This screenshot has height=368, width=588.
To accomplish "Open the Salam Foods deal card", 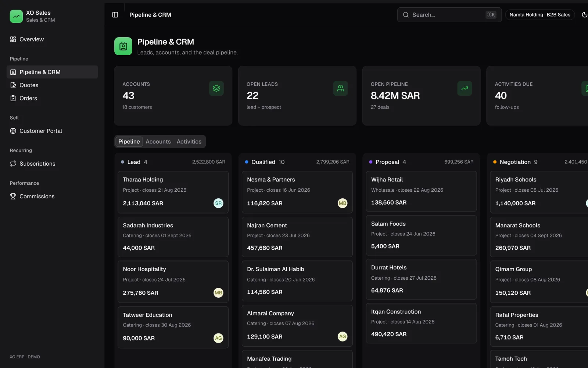I will 421,236.
